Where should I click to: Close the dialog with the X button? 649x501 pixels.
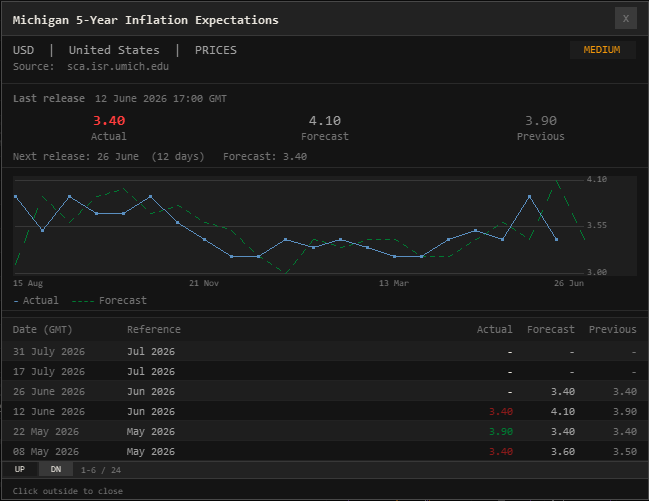[625, 18]
